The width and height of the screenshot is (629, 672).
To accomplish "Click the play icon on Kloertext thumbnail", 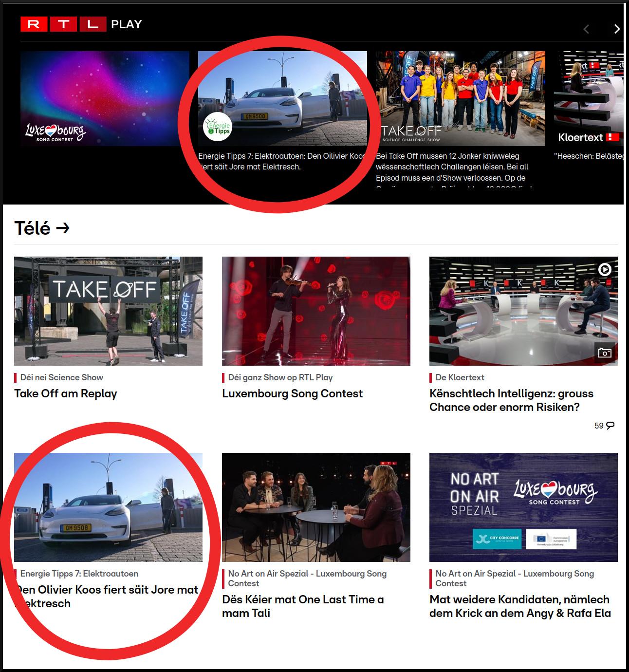I will point(605,269).
